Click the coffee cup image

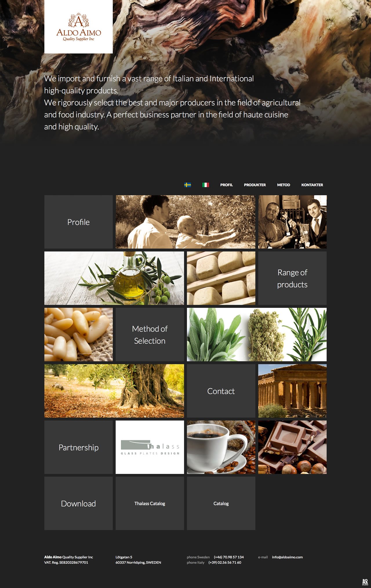click(x=221, y=447)
